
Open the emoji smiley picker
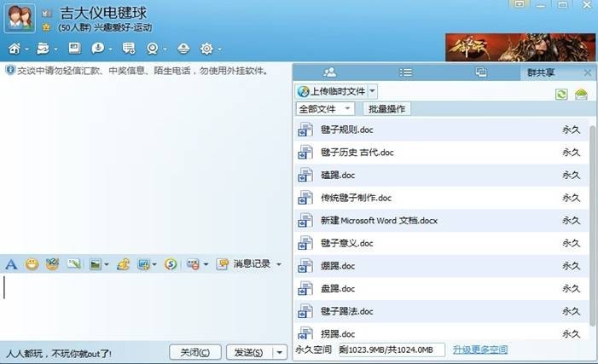pyautogui.click(x=32, y=264)
